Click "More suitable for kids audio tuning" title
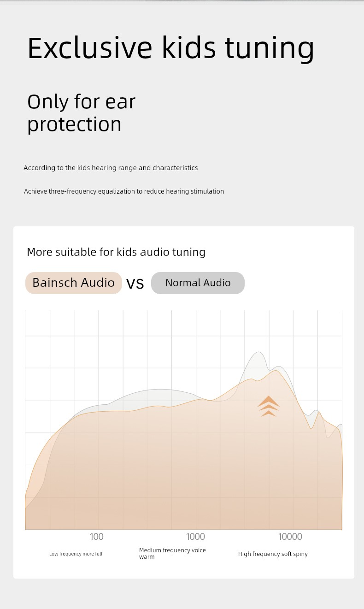The image size is (364, 609). (116, 252)
